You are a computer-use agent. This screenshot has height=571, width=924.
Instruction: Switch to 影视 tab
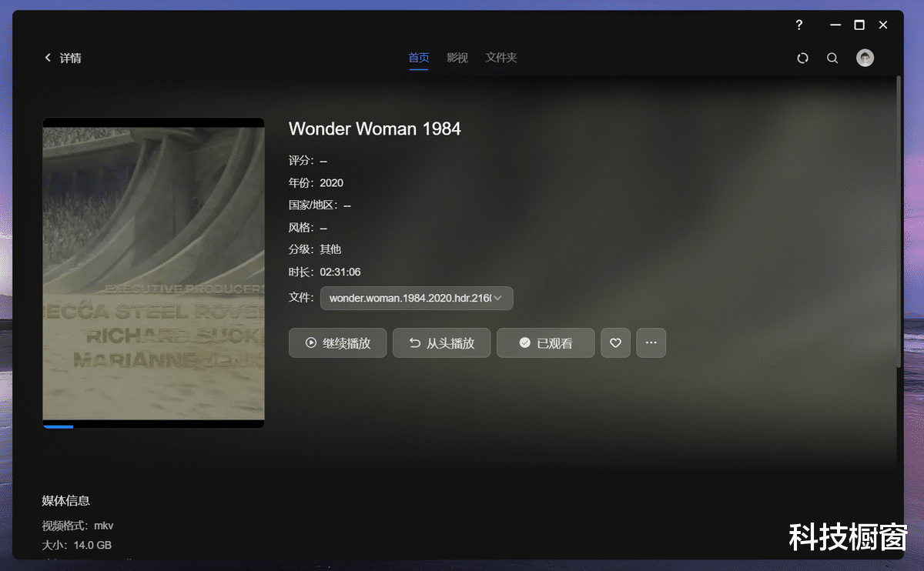pyautogui.click(x=457, y=58)
